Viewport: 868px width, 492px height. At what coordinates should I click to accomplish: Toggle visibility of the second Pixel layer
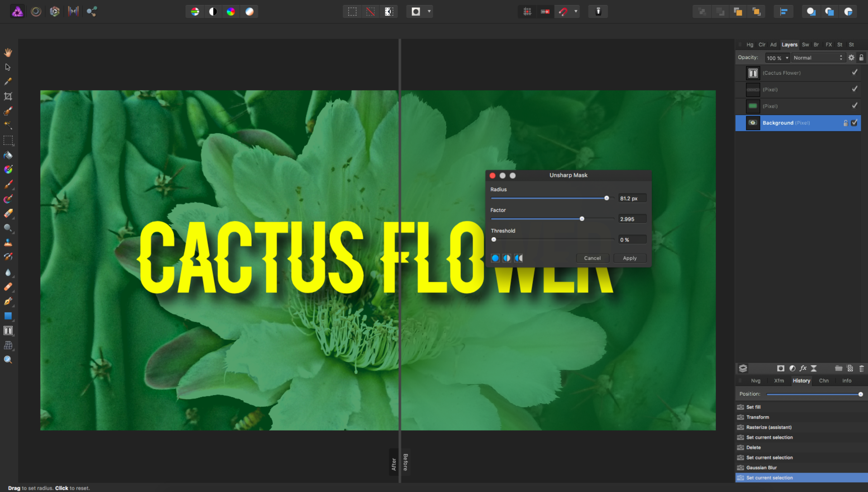854,89
